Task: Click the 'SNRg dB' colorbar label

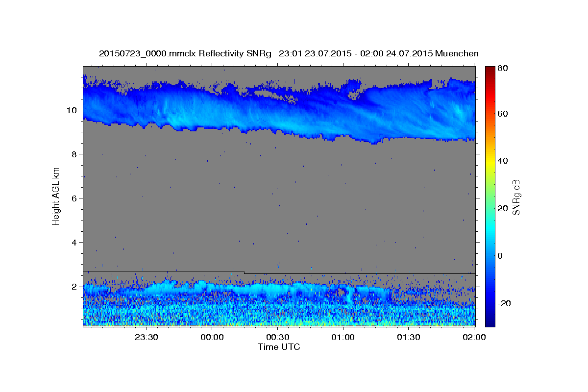Action: point(516,196)
